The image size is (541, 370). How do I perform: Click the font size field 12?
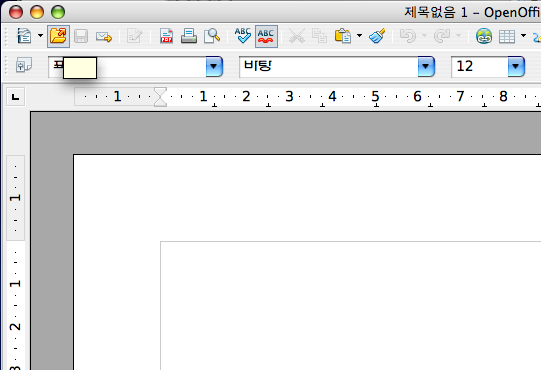tap(480, 67)
